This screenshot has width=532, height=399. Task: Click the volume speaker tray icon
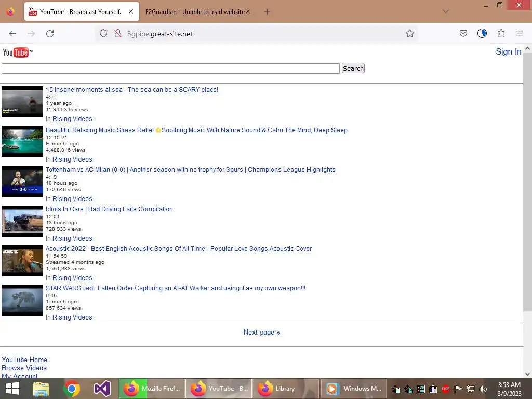point(483,389)
